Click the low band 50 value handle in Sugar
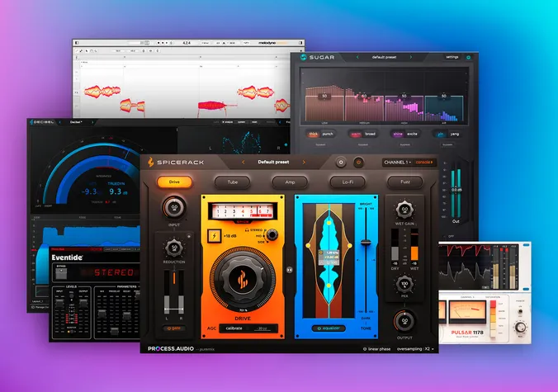Image resolution: width=558 pixels, height=392 pixels. (x=324, y=96)
